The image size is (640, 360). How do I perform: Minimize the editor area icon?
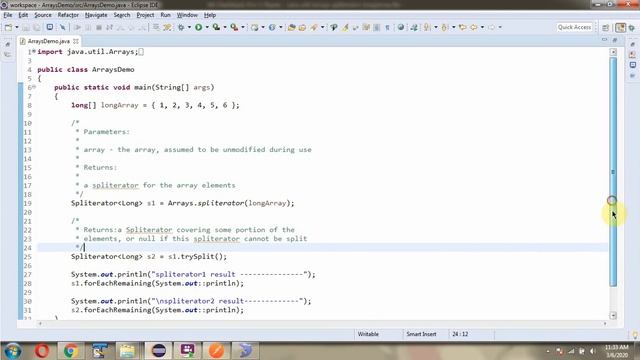[604, 40]
